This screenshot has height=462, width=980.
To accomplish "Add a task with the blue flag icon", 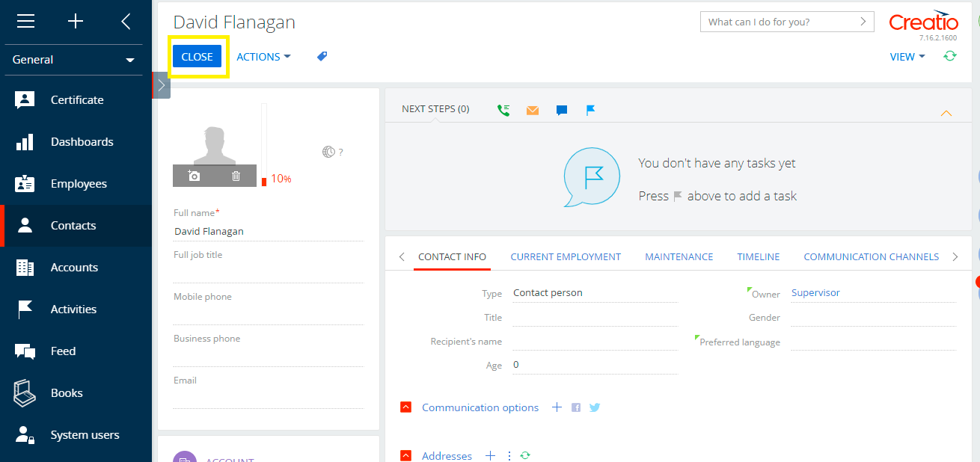I will [590, 111].
